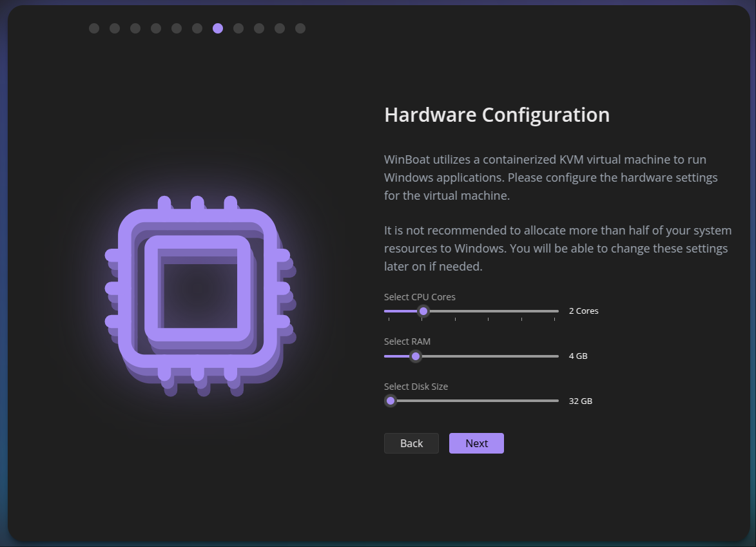Go back with the Back button
Viewport: 756px width, 547px height.
(411, 443)
